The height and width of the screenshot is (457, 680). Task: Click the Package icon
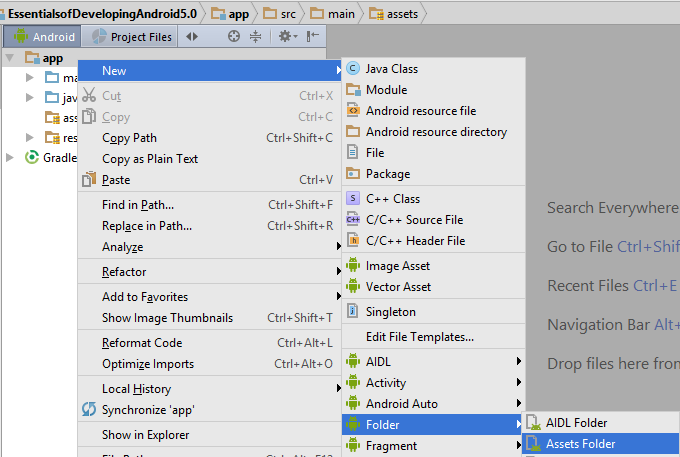click(353, 173)
